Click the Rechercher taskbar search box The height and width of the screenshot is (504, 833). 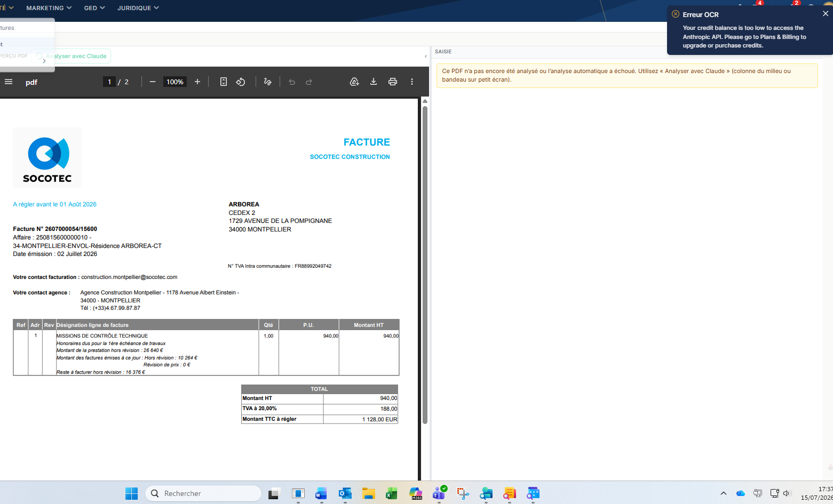[203, 493]
